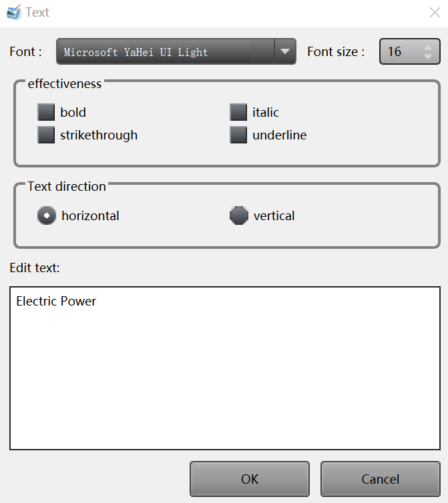The image size is (448, 503).
Task: Close the Text dialog window
Action: pos(434,12)
